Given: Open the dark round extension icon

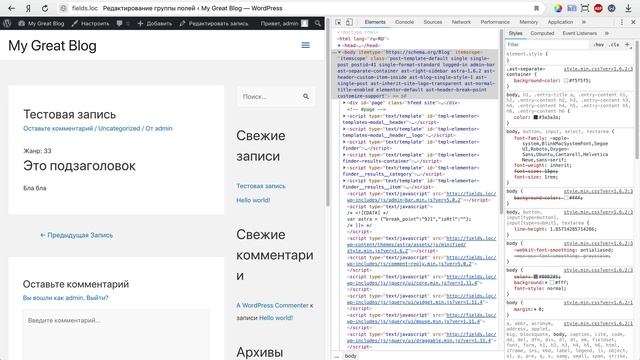Looking at the screenshot, I should click(x=611, y=8).
